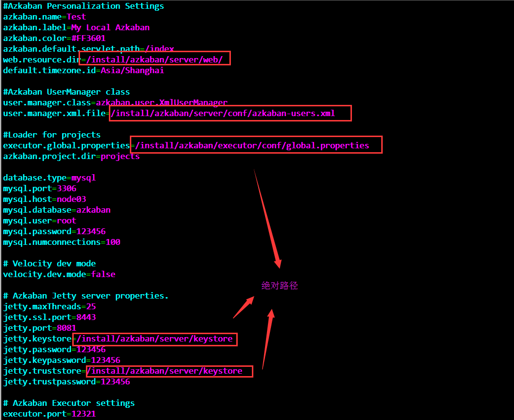Click the "user.manager.class" property line
514x420 pixels.
click(x=115, y=102)
